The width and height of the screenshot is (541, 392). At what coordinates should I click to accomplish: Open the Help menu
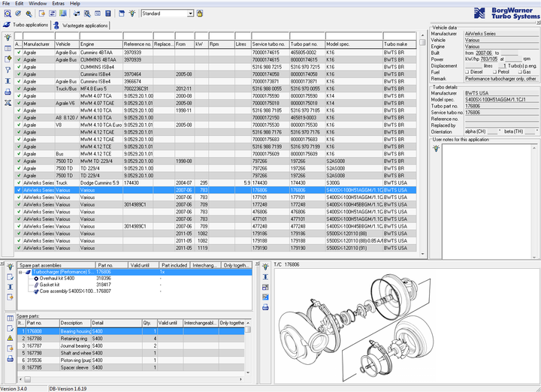click(x=75, y=4)
